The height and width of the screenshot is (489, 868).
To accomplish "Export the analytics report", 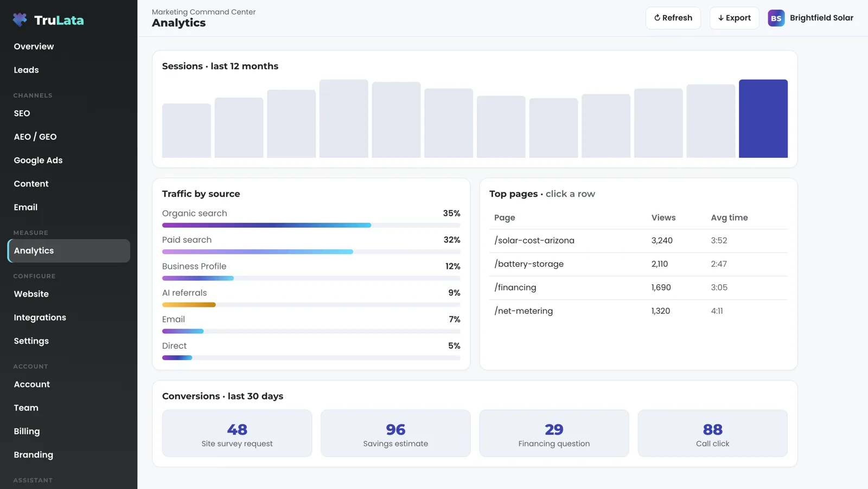I will [x=734, y=18].
